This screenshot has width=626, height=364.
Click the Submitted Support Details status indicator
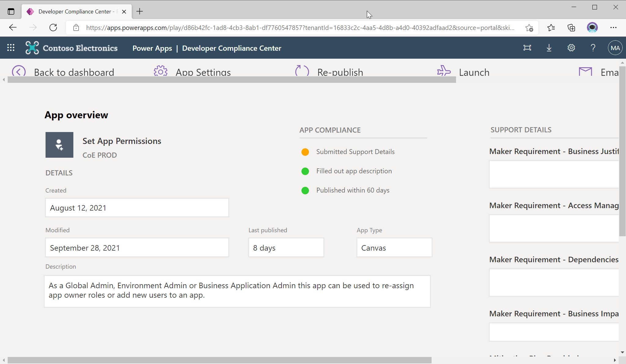[x=305, y=152]
